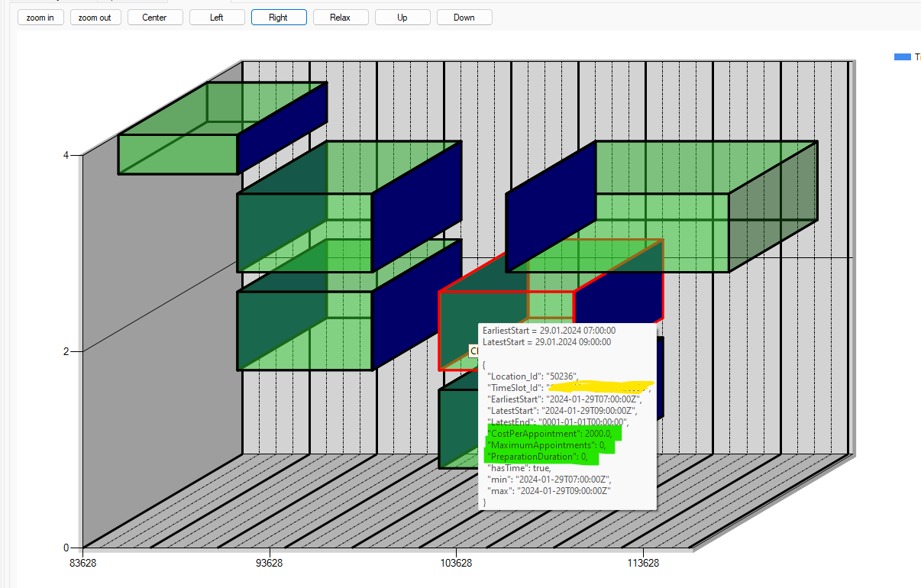The height and width of the screenshot is (588, 921).
Task: Select the 103628 x-axis label
Action: tap(456, 564)
